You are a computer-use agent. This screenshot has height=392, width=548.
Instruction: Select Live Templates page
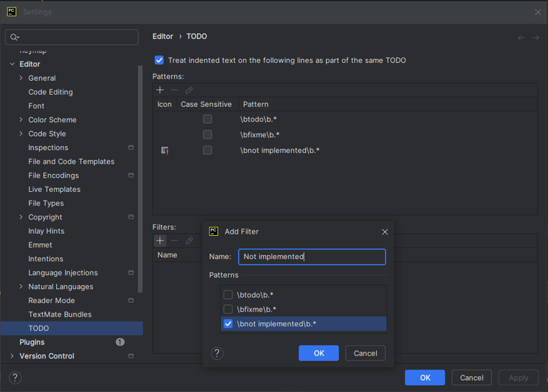(x=55, y=189)
